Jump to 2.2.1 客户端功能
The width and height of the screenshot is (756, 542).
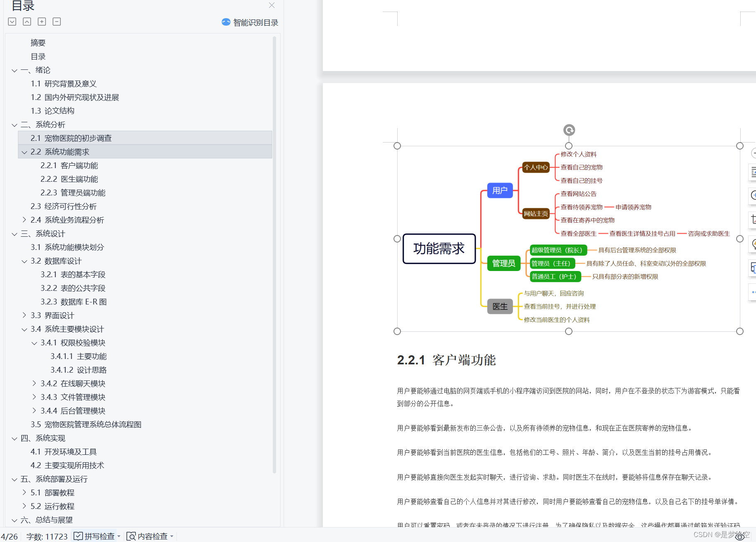click(x=69, y=165)
